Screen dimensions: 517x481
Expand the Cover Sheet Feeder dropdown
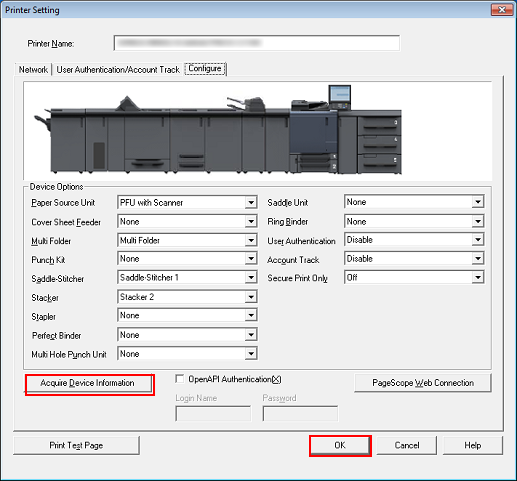187,221
